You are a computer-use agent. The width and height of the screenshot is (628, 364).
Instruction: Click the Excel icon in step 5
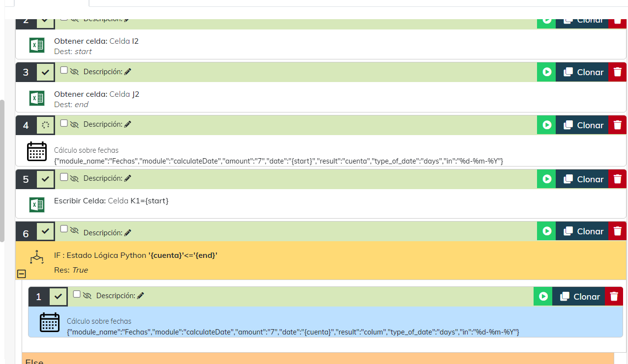[x=37, y=204]
